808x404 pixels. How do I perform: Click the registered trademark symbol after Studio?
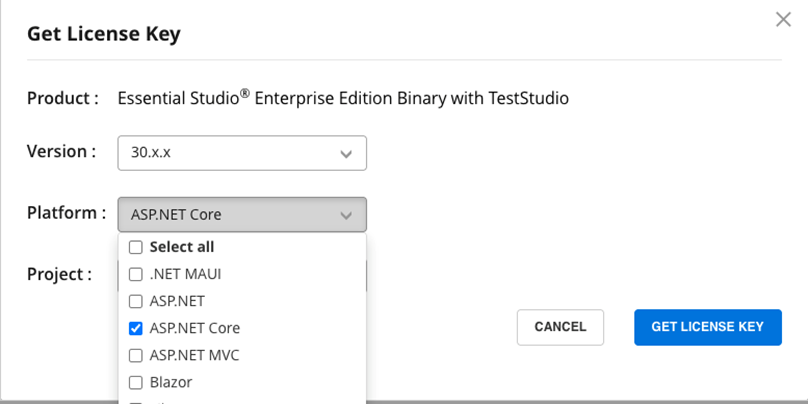[245, 93]
